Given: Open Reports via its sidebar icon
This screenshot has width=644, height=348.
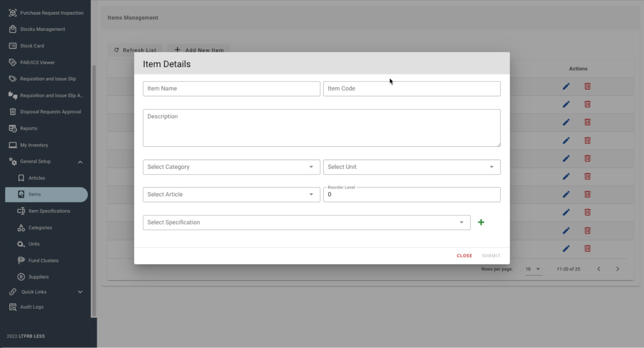Looking at the screenshot, I should pyautogui.click(x=13, y=128).
